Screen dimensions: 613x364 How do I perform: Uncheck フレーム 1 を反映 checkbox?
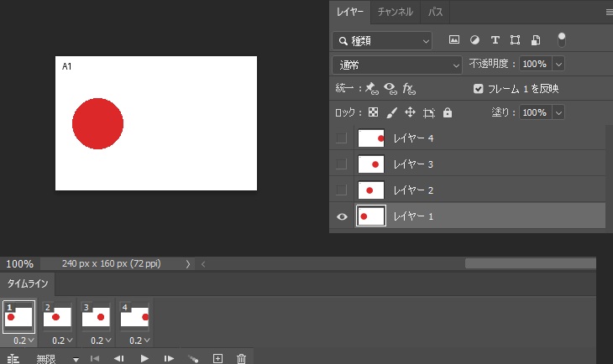pyautogui.click(x=478, y=89)
